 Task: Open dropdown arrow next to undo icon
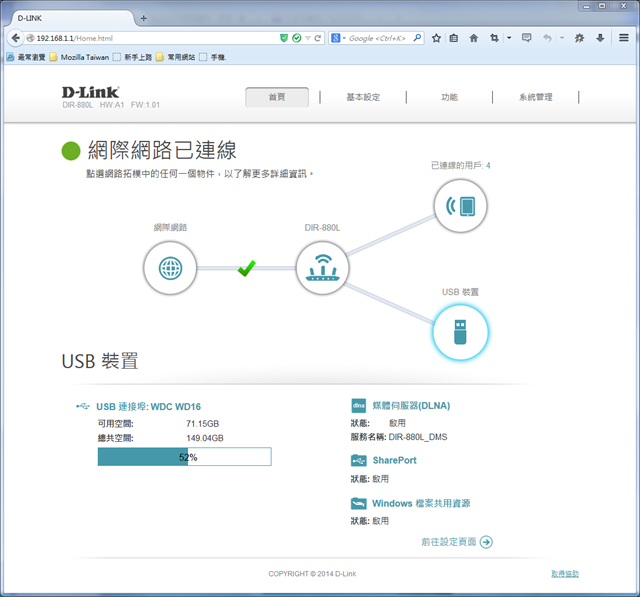tap(562, 38)
